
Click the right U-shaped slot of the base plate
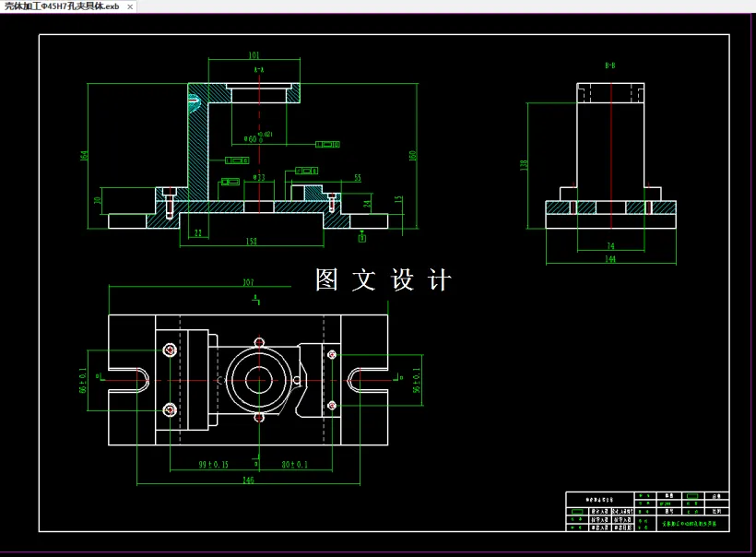coord(368,380)
